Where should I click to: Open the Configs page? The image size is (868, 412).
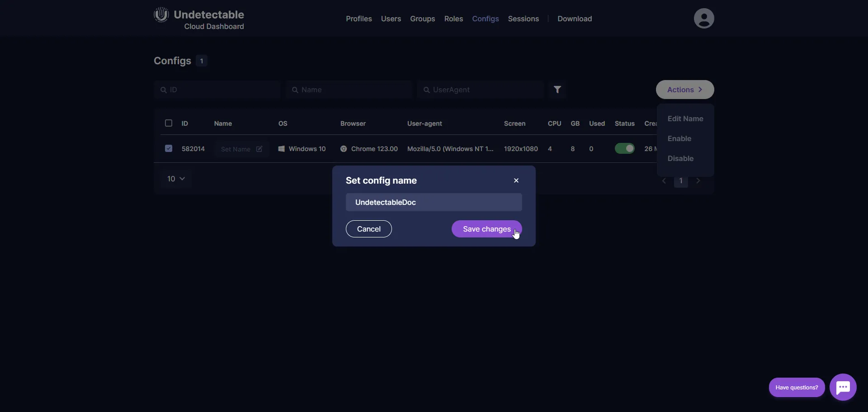486,19
